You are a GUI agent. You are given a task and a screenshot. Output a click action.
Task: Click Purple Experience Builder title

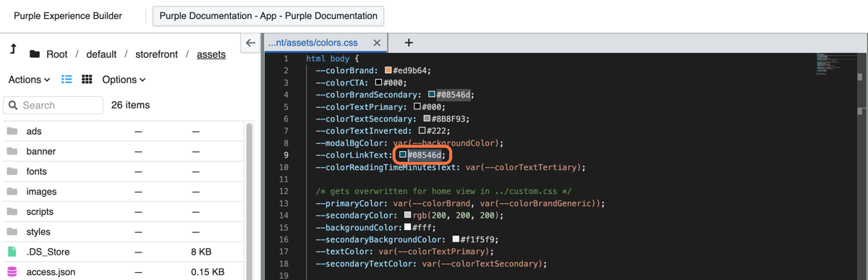pyautogui.click(x=68, y=16)
